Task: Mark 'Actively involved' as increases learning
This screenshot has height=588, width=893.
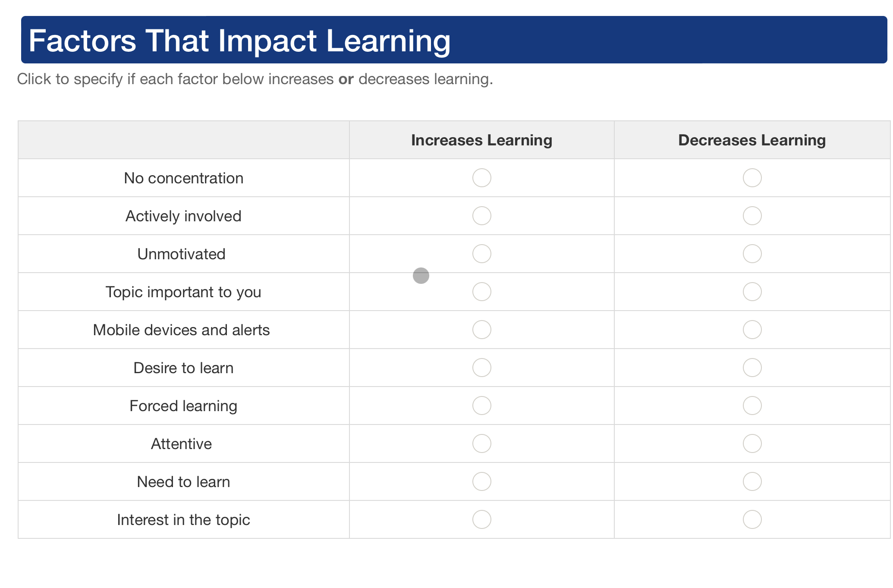Action: (481, 216)
